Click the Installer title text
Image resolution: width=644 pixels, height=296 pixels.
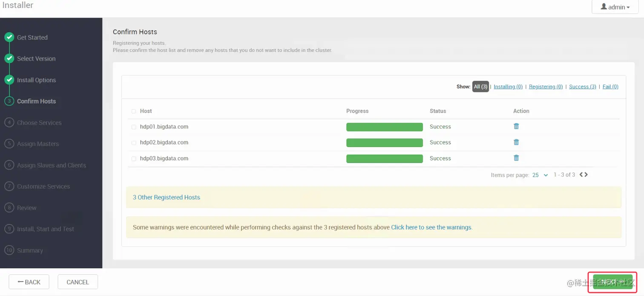(18, 6)
